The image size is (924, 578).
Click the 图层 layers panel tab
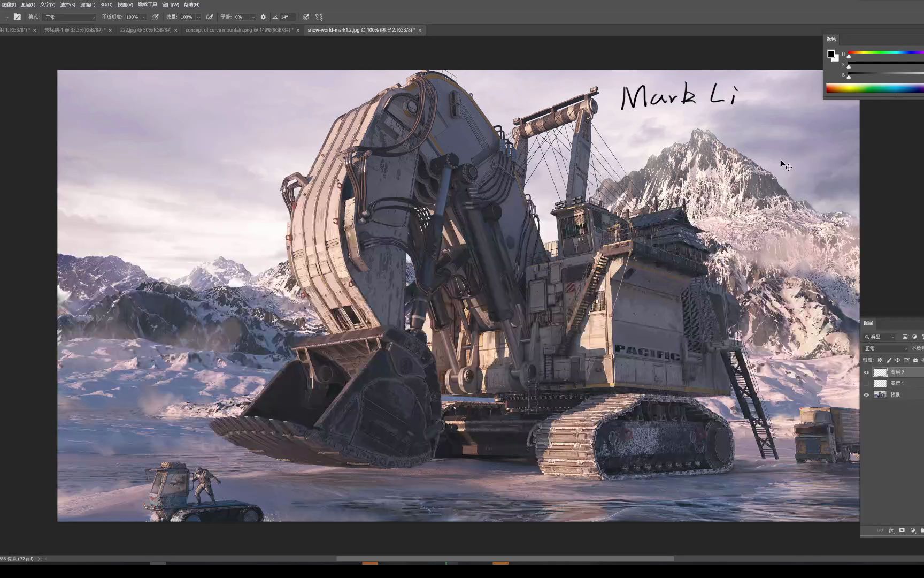868,323
